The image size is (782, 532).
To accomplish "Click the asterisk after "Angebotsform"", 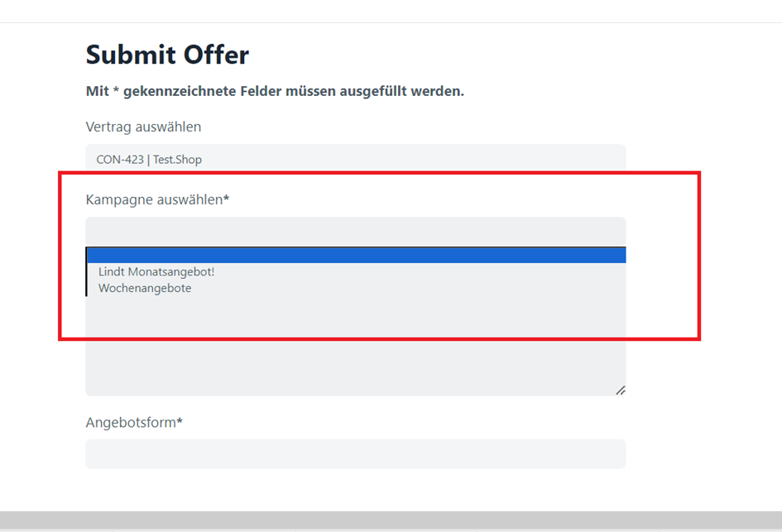I will pos(180,422).
